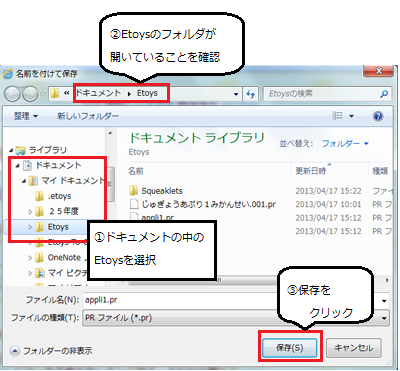Select the Squeaklets folder icon
400x371 pixels.
coord(133,191)
